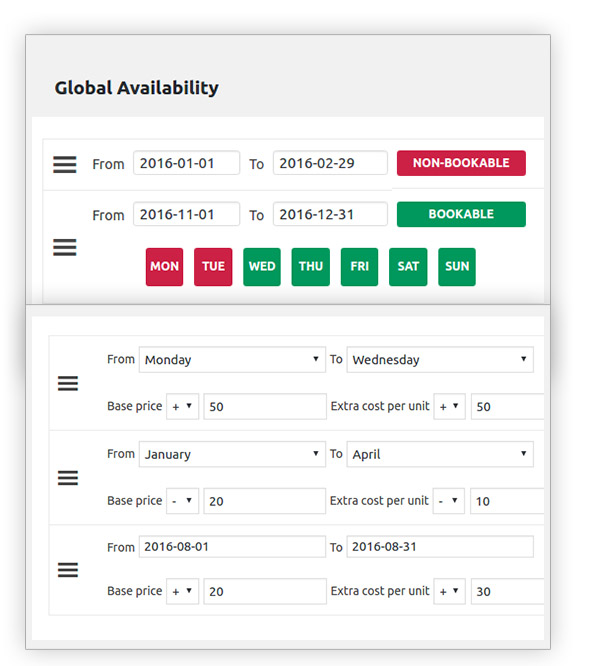
Task: Open the From Monday dropdown
Action: coord(232,360)
